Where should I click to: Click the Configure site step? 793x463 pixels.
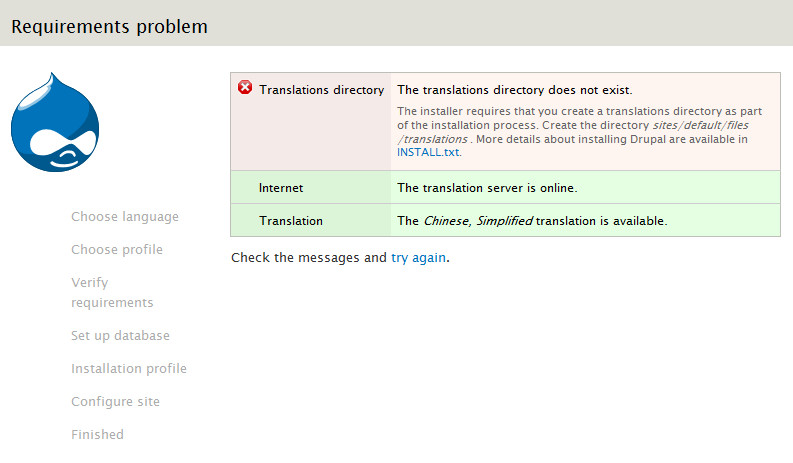pos(115,402)
